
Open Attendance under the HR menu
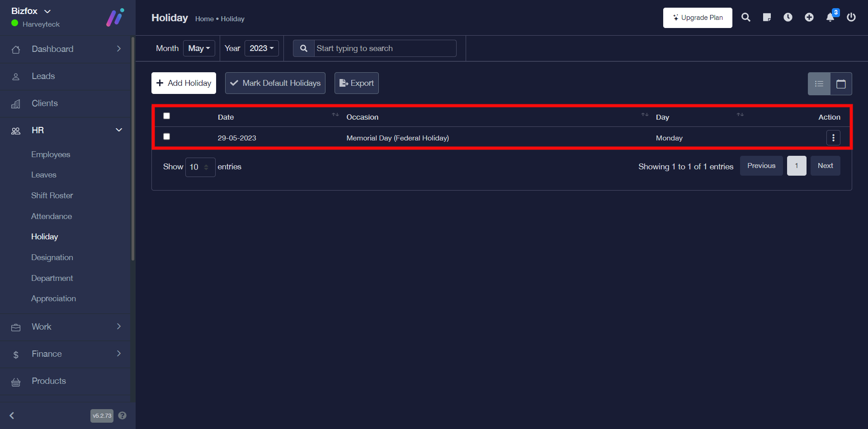[x=52, y=216]
